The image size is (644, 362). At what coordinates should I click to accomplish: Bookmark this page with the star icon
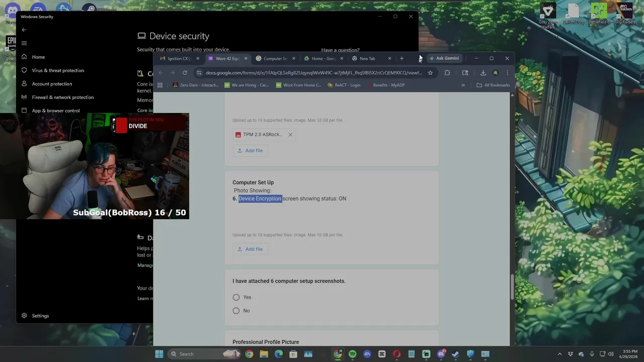coord(430,73)
